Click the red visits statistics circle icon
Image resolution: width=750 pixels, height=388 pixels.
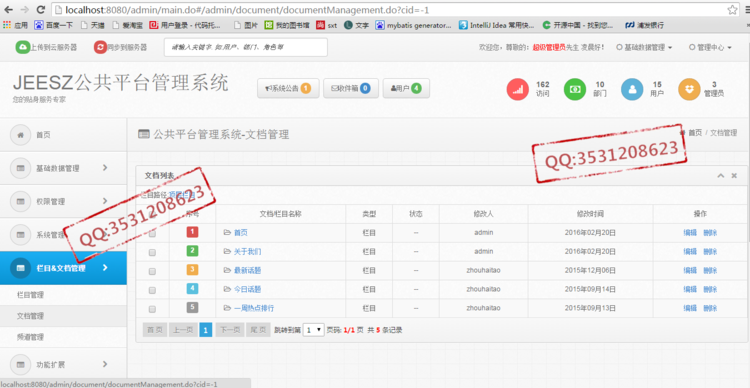pos(518,89)
